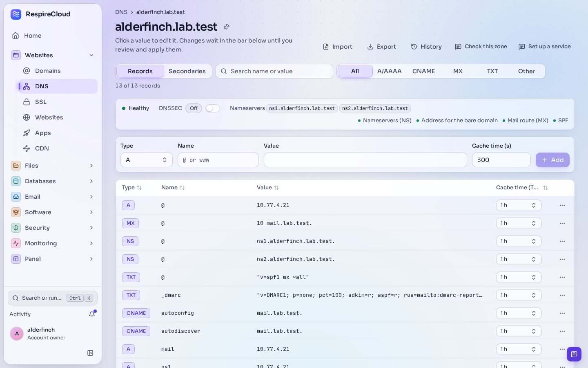Filter records by TXT
Image resolution: width=588 pixels, height=368 pixels.
click(492, 71)
